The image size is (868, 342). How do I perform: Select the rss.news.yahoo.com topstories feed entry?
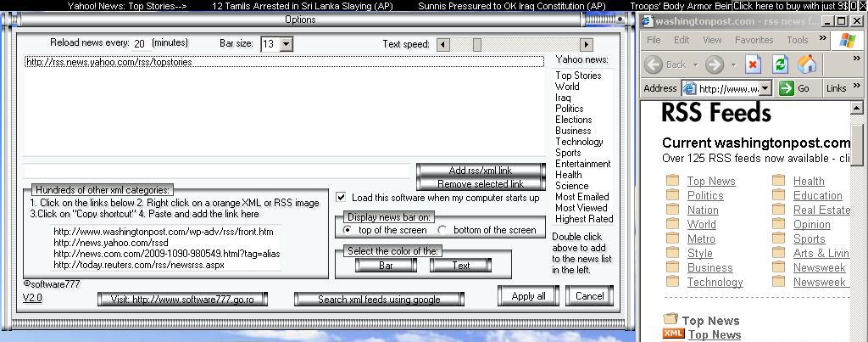tap(285, 62)
